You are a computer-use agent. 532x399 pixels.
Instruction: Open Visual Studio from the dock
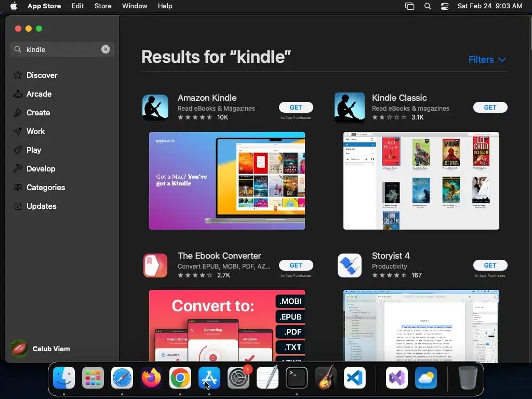click(x=396, y=378)
